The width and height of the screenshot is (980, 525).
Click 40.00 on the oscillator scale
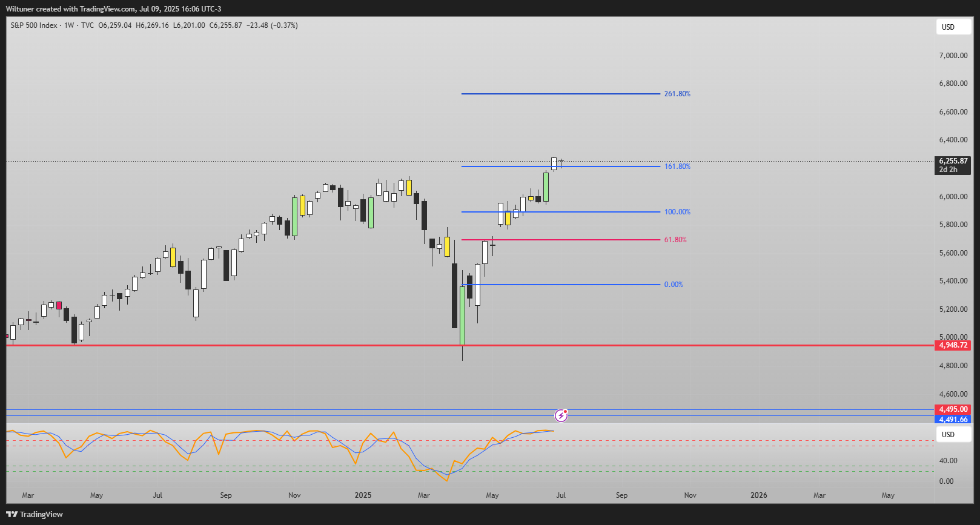(949, 461)
